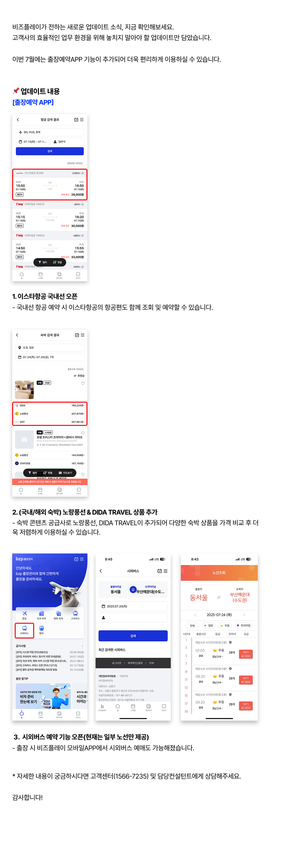Select the 전체 tab in route lookup

192,625
